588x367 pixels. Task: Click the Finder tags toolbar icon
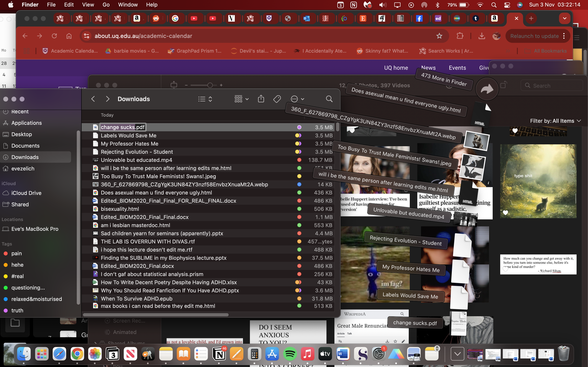click(277, 99)
